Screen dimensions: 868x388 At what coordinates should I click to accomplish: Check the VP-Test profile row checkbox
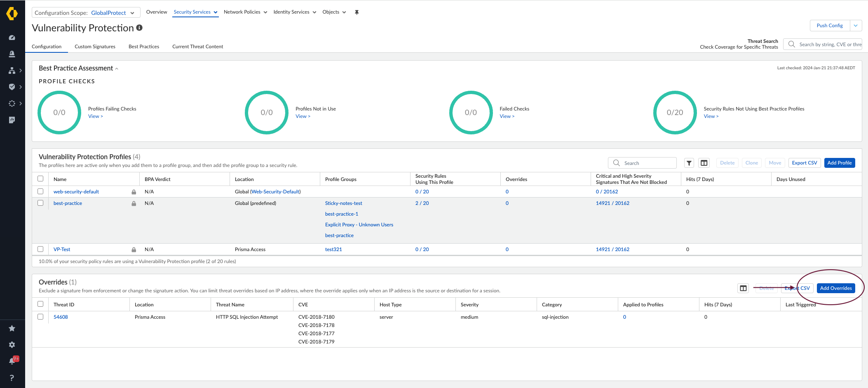[40, 249]
